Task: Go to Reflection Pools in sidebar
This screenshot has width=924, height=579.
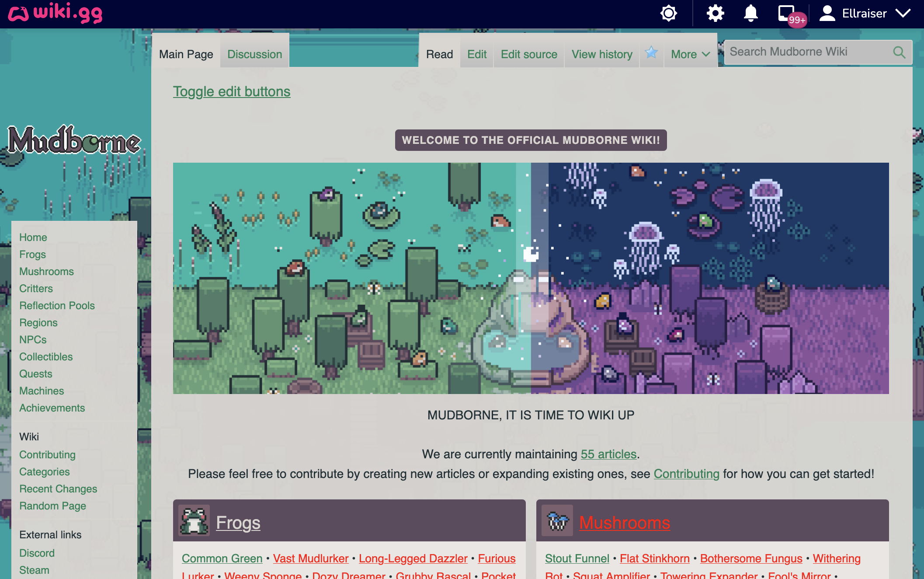Action: click(57, 305)
